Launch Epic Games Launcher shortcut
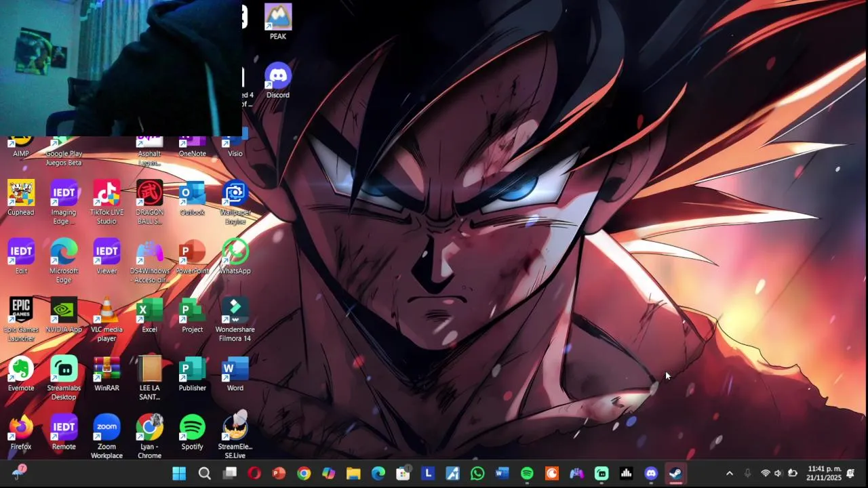This screenshot has height=488, width=868. point(21,319)
